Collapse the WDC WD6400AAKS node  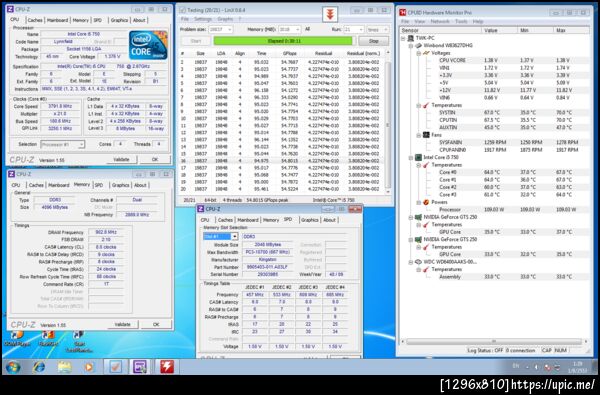click(411, 262)
